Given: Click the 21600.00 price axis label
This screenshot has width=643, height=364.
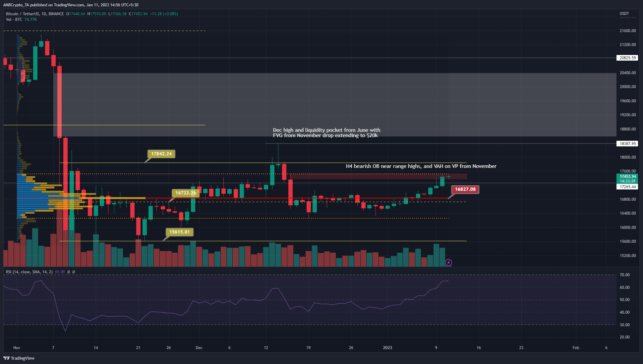Looking at the screenshot, I should click(628, 31).
